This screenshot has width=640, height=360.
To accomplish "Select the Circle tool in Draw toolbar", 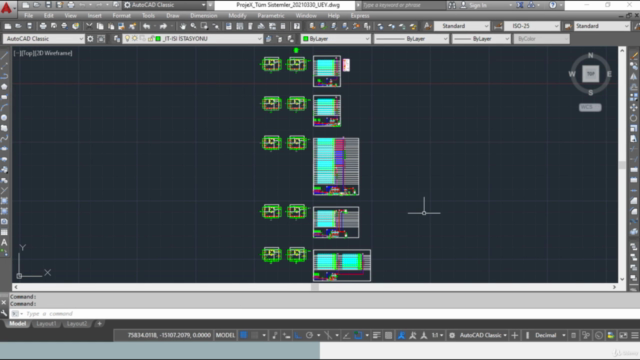I will [4, 118].
